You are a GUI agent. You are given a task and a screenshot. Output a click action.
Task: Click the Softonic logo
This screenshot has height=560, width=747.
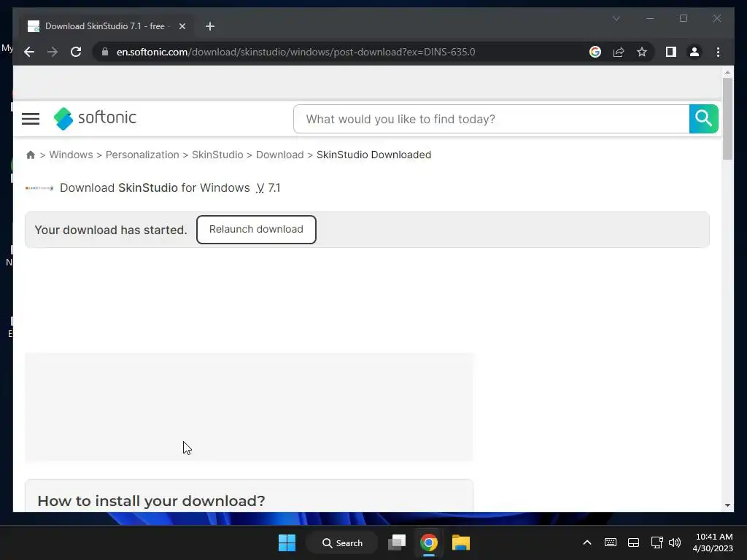pyautogui.click(x=95, y=118)
